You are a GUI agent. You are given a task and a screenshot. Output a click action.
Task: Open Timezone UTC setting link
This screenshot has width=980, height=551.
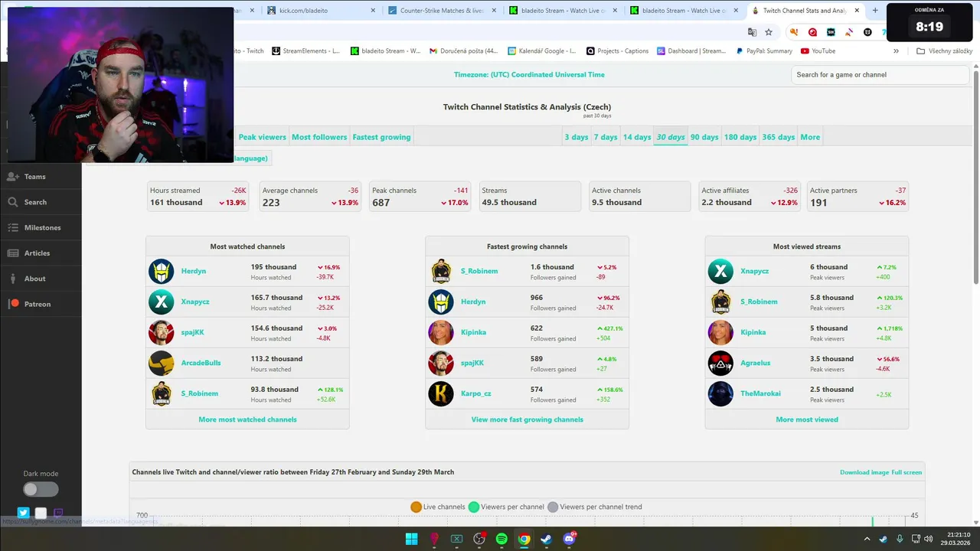pyautogui.click(x=529, y=74)
